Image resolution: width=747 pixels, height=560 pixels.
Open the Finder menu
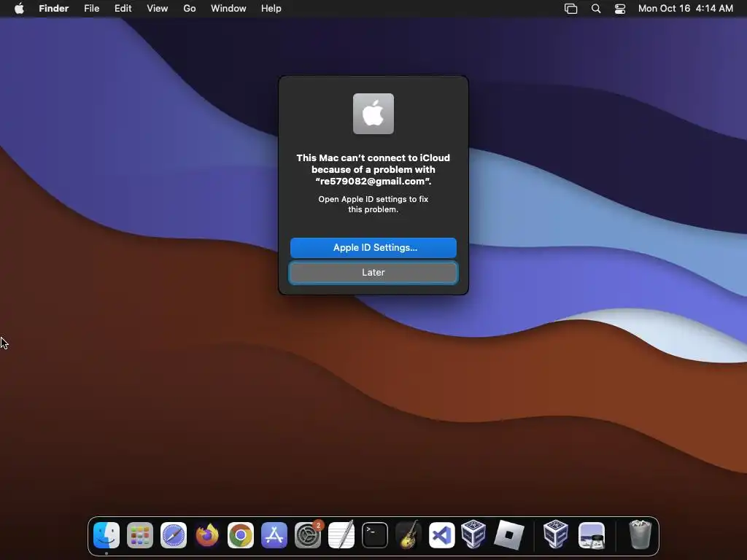[54, 9]
